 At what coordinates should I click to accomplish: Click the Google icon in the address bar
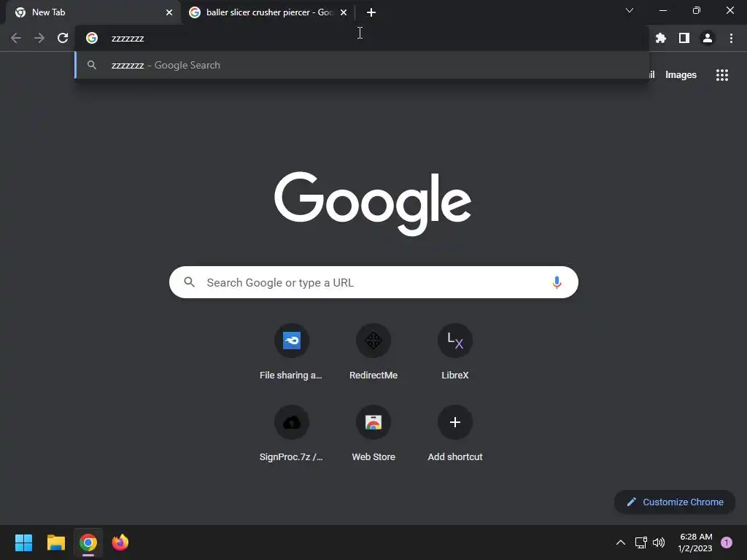[92, 38]
